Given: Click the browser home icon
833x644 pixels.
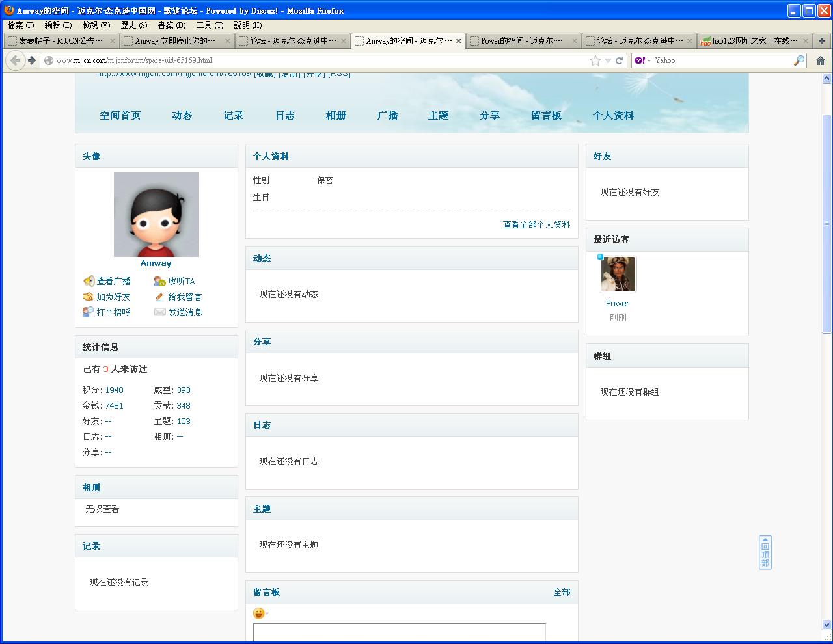Looking at the screenshot, I should (x=820, y=60).
